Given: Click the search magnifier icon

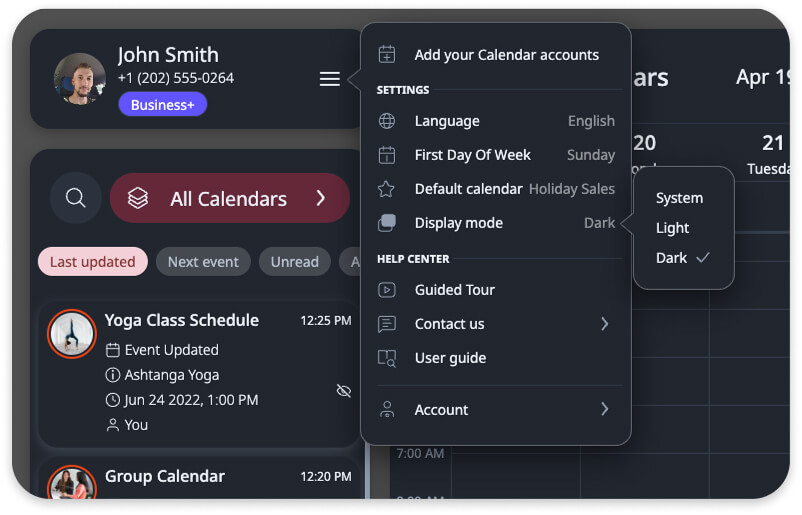Looking at the screenshot, I should (x=76, y=198).
